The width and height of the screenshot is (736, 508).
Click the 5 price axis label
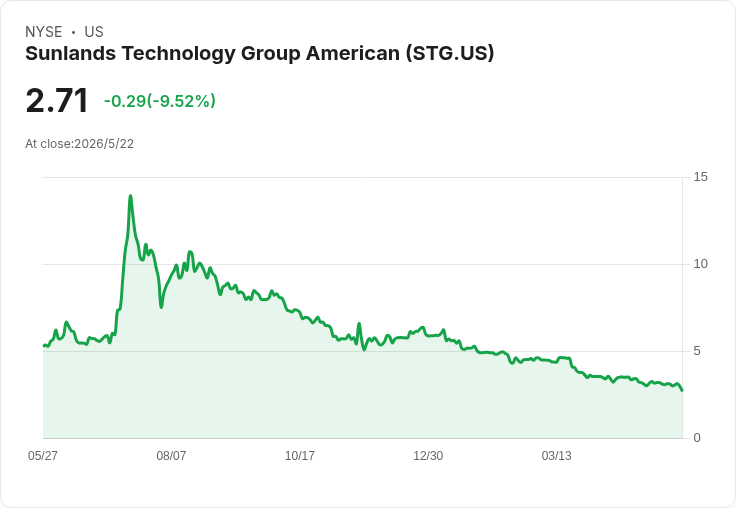[697, 351]
